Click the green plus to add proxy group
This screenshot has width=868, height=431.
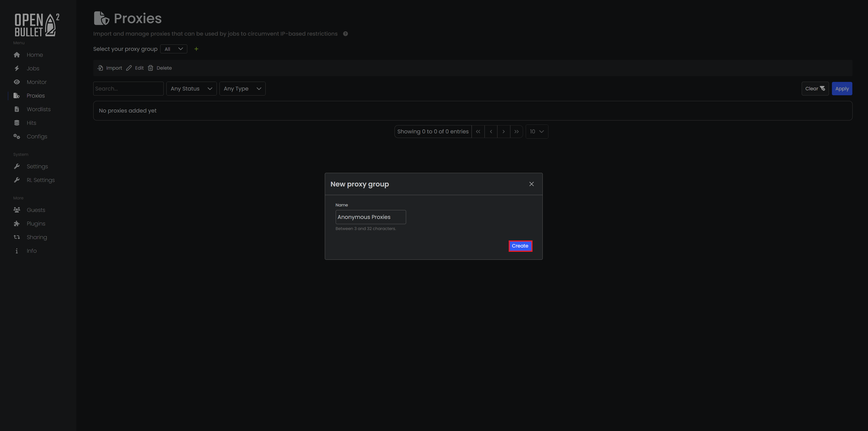click(196, 49)
